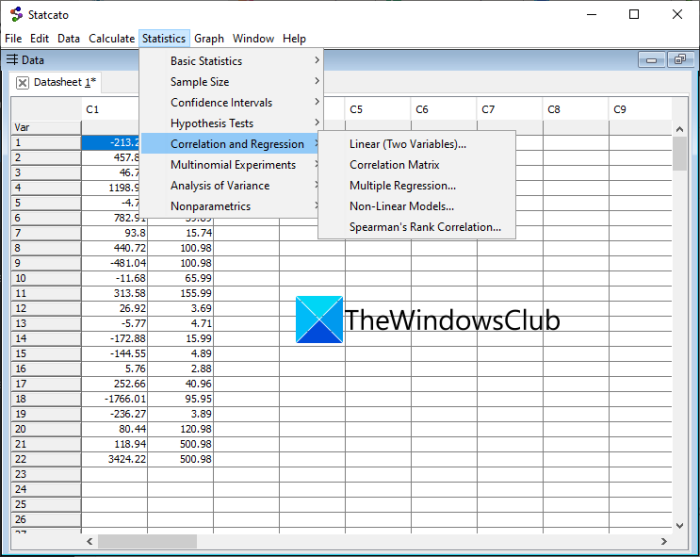700x557 pixels.
Task: Open the Help menu
Action: tap(294, 39)
